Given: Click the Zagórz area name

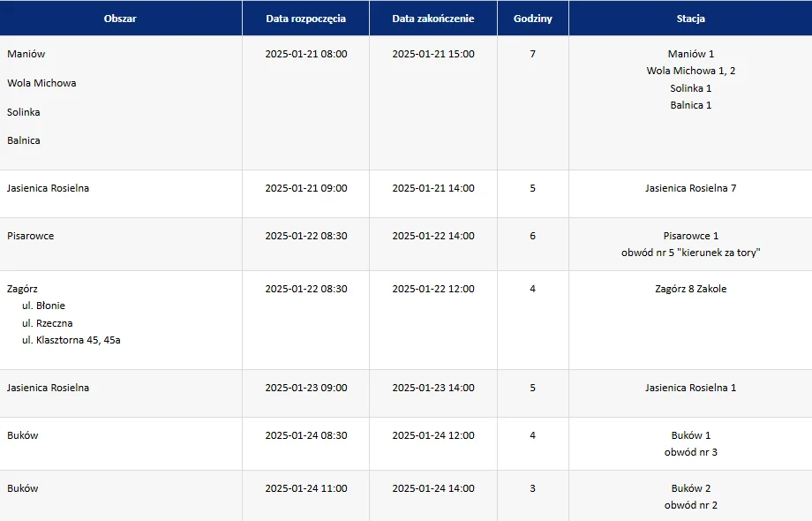Looking at the screenshot, I should click(23, 289).
